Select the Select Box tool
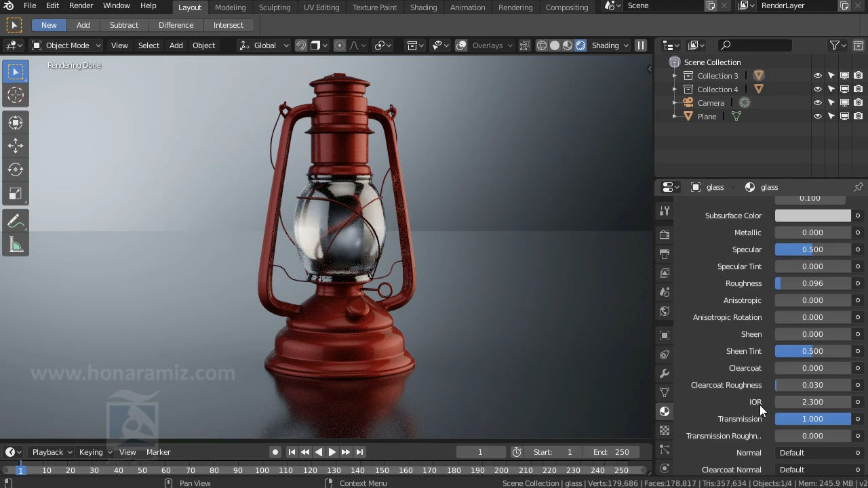Screen dimensions: 868x488 16,72
